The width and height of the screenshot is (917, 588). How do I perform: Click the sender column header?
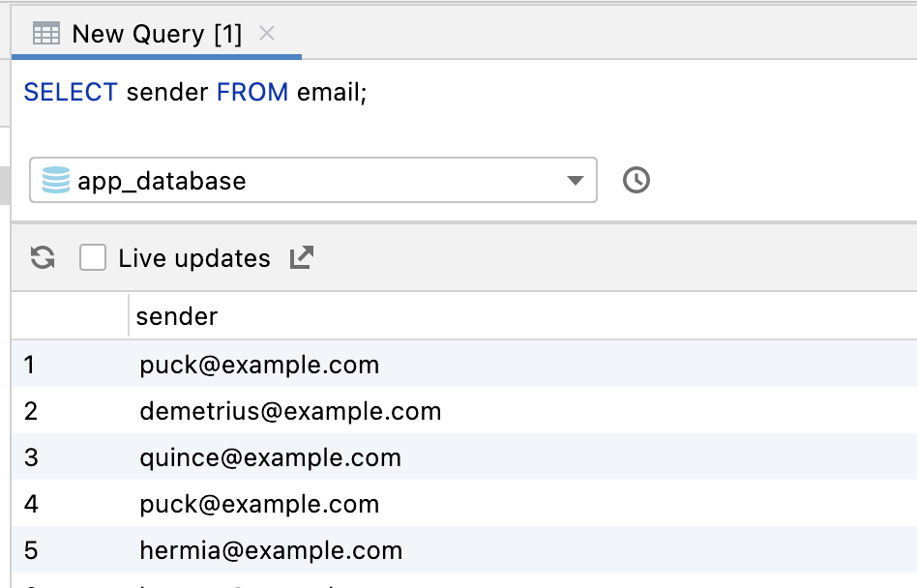click(177, 316)
